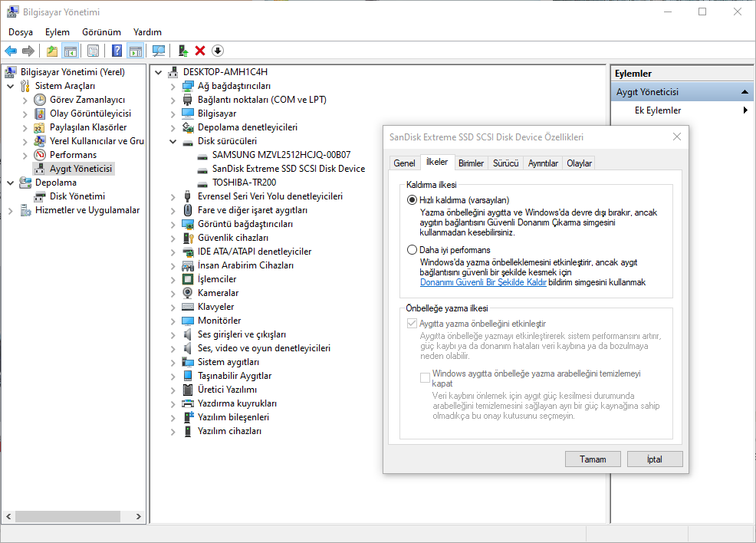Open Donanımı Güvenli Bir Şekilde Kaldır link
The width and height of the screenshot is (756, 543).
[483, 282]
